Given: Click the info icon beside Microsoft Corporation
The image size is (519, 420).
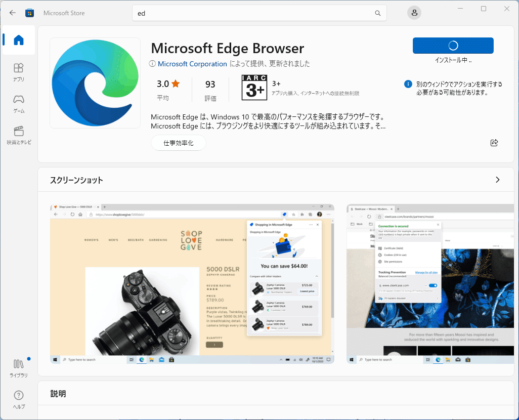Looking at the screenshot, I should tap(152, 64).
